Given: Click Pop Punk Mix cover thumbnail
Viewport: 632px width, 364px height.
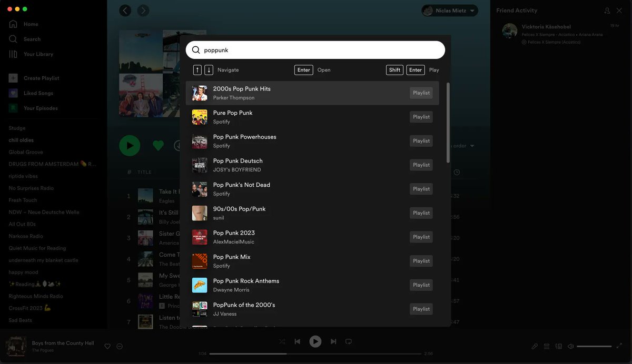Looking at the screenshot, I should click(x=200, y=261).
